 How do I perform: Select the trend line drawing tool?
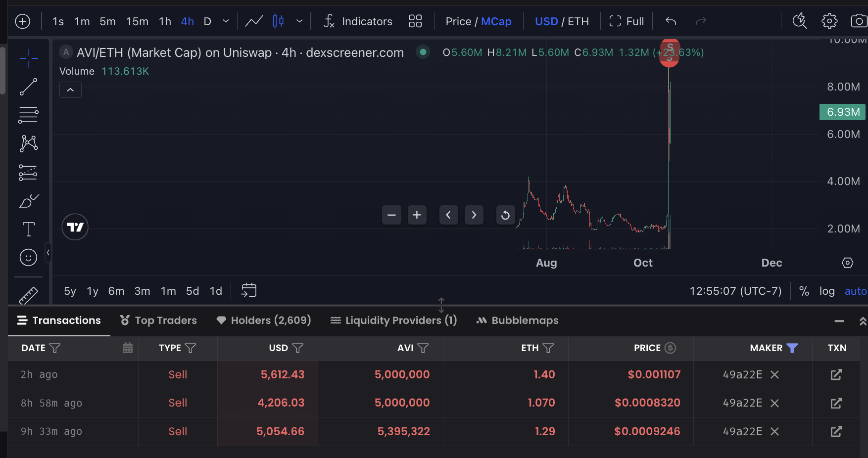coord(28,87)
